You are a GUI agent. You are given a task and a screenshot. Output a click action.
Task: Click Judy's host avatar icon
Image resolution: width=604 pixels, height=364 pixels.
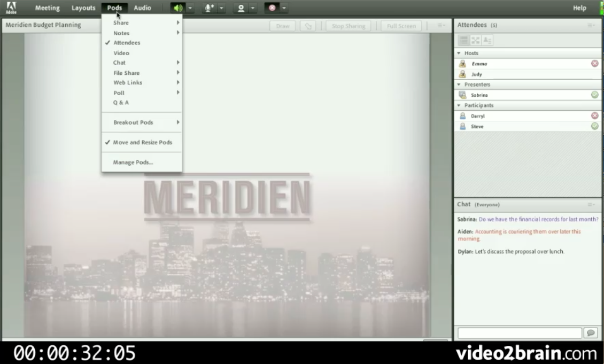tap(463, 74)
